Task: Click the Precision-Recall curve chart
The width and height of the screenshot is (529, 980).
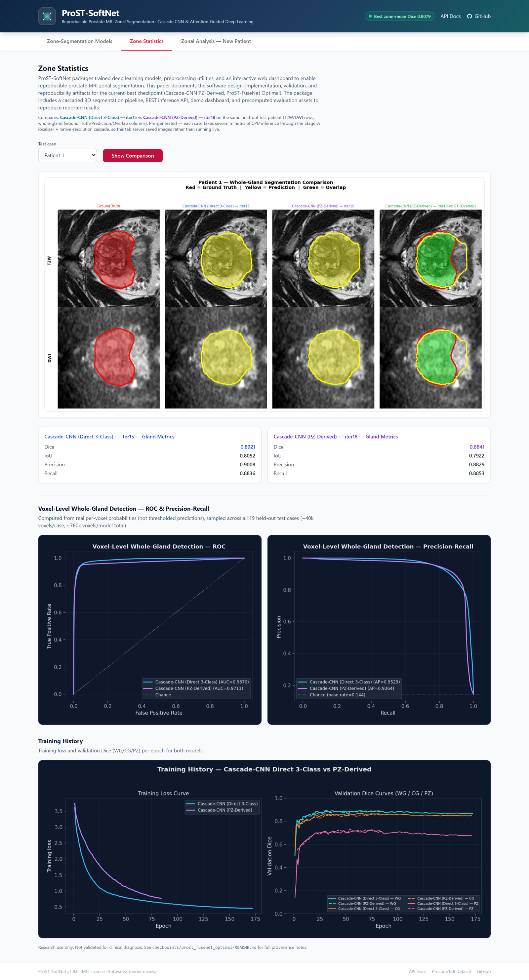Action: pos(379,630)
